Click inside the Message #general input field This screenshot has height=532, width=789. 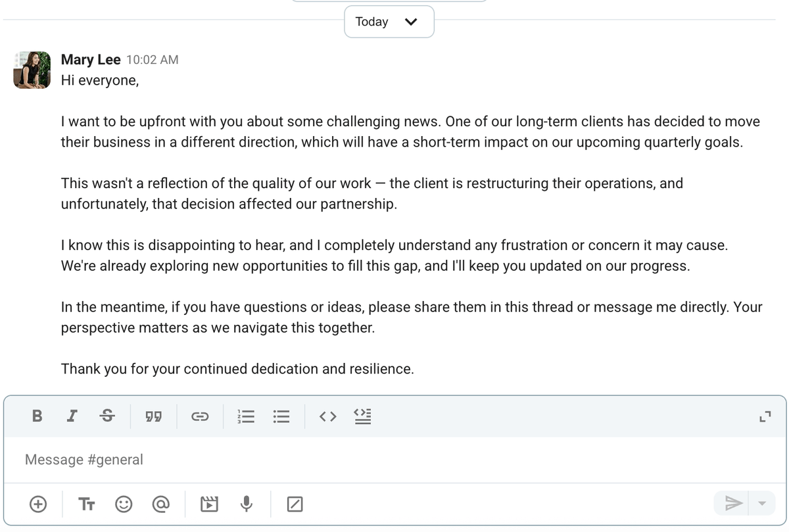point(263,459)
